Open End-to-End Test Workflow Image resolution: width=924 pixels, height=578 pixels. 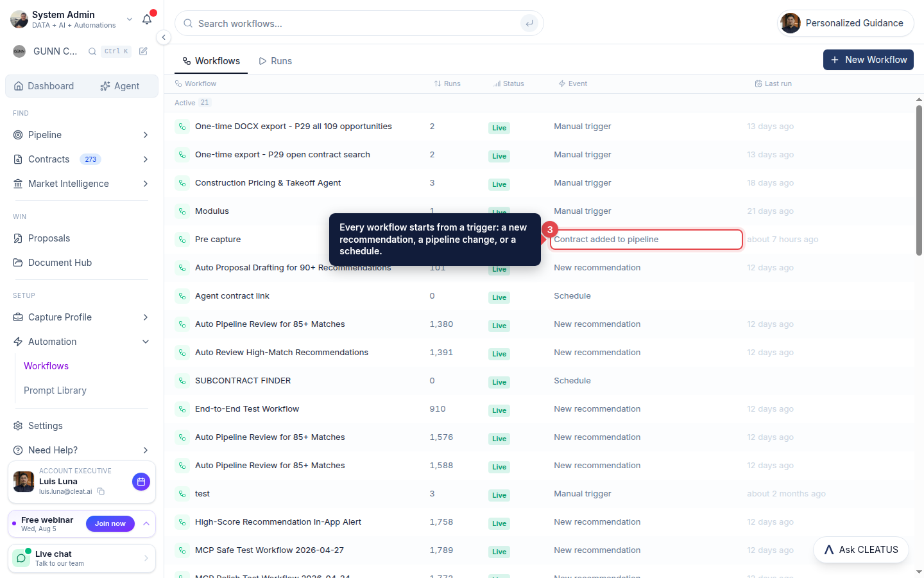247,409
